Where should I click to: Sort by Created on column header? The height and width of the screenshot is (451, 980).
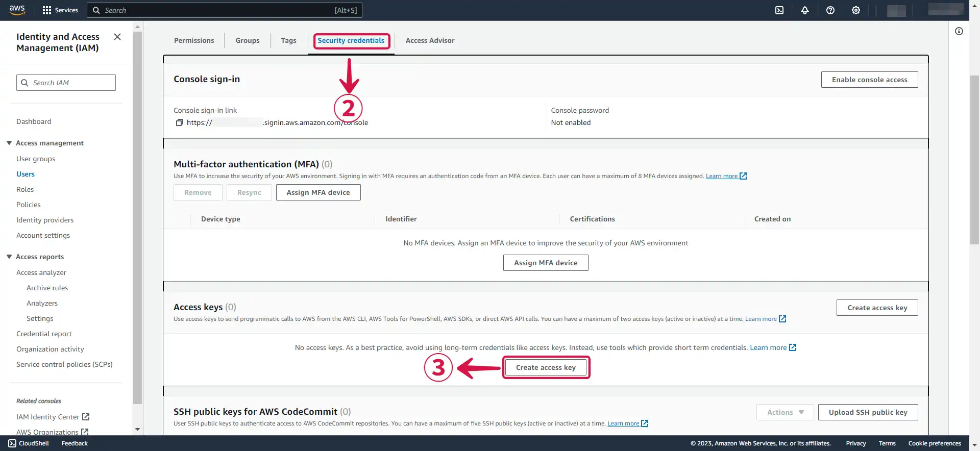pyautogui.click(x=772, y=219)
